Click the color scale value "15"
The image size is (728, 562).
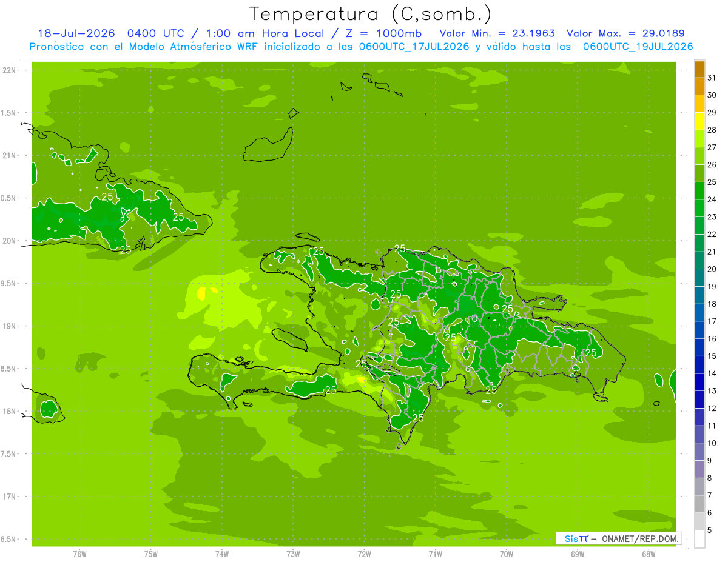click(712, 356)
